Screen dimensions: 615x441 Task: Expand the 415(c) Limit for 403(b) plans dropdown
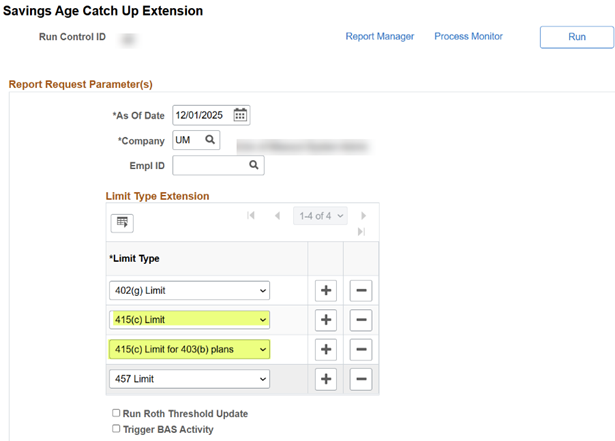[x=189, y=350]
